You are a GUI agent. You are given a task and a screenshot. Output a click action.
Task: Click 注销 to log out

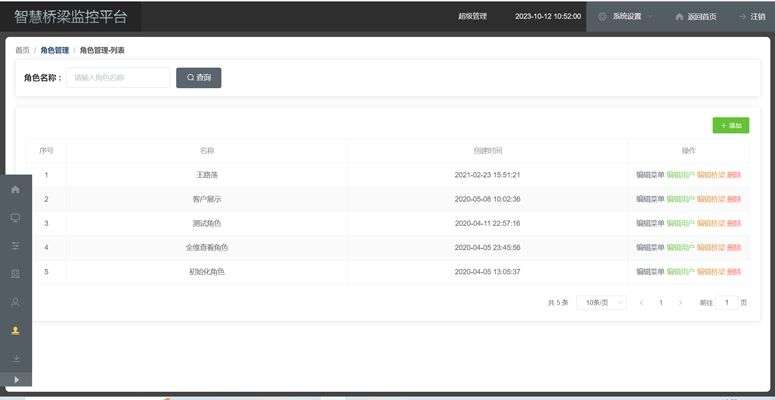click(x=751, y=17)
